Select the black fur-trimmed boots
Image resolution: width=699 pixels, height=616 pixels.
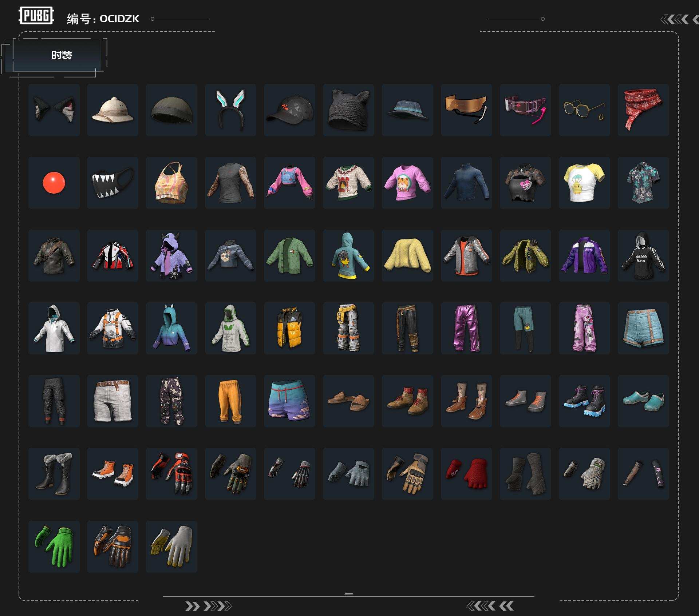(x=54, y=474)
